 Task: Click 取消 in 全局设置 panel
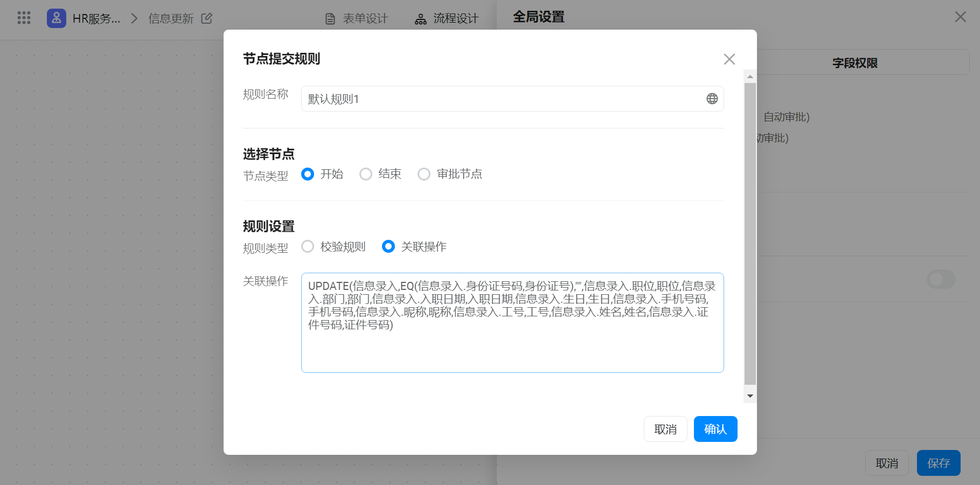[x=887, y=463]
